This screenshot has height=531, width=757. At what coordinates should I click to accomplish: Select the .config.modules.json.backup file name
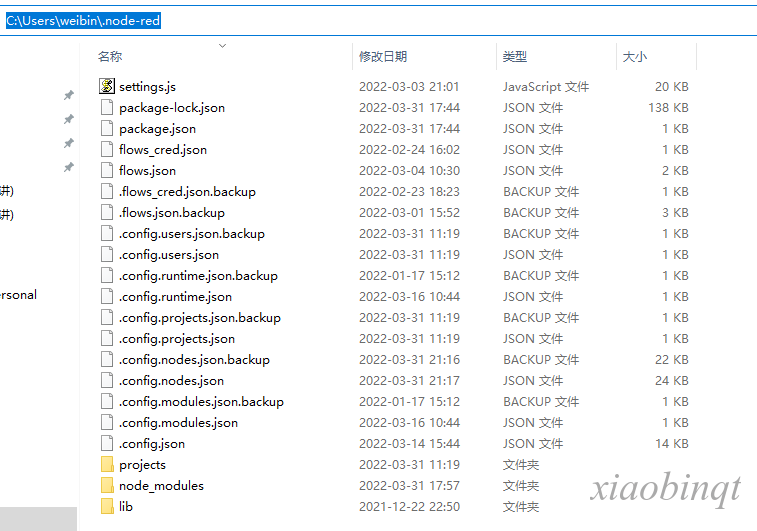click(x=201, y=402)
